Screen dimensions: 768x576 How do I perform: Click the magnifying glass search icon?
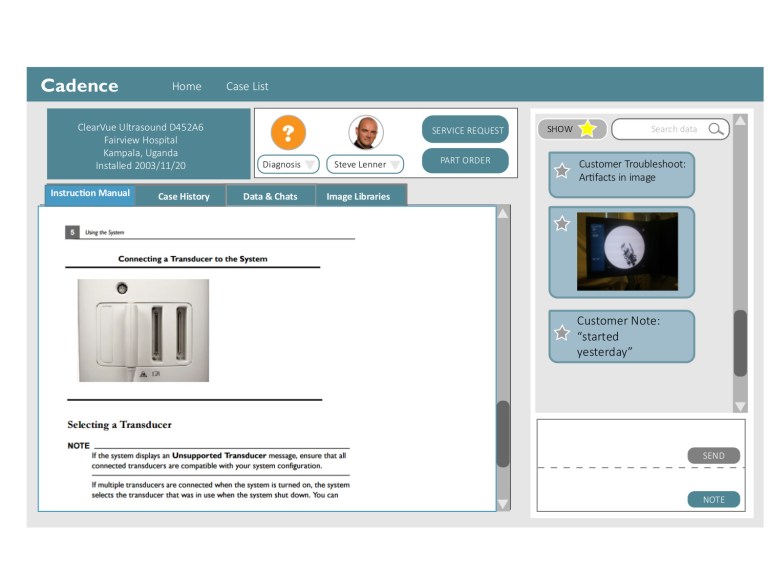pyautogui.click(x=717, y=129)
